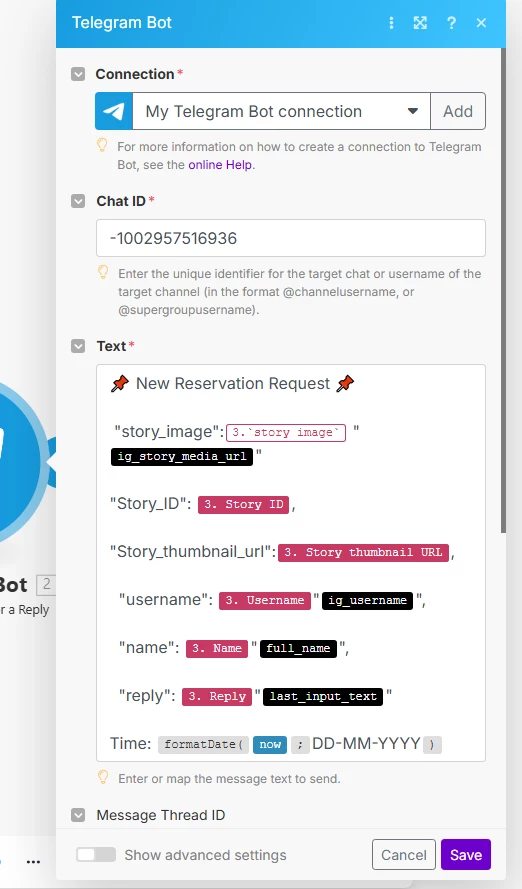Close the Telegram Bot dialog

tap(481, 23)
